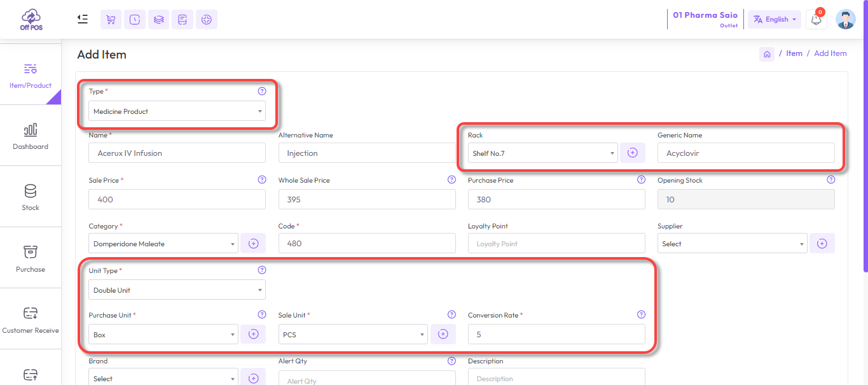This screenshot has width=868, height=385.
Task: Open the Rack dropdown showing Shelf No.7
Action: point(543,153)
